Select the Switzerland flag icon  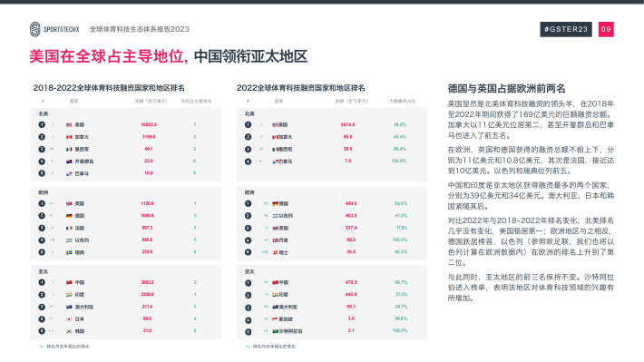(275, 252)
